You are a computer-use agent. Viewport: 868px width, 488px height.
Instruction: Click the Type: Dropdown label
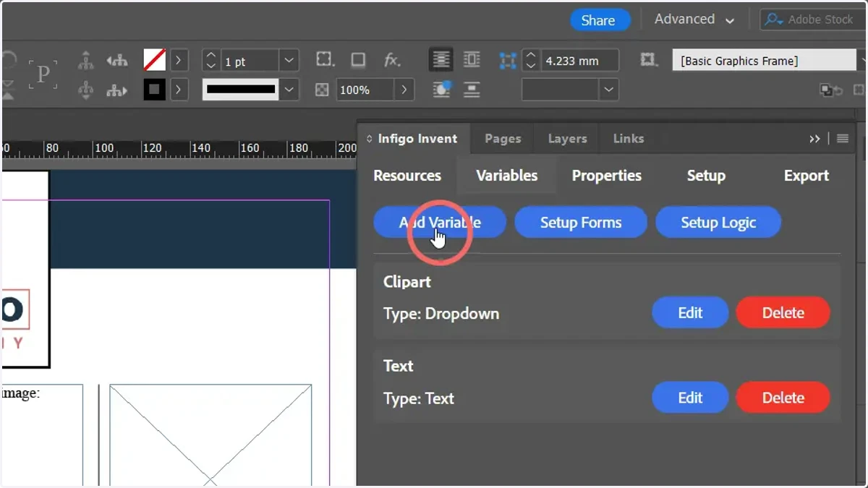(441, 314)
